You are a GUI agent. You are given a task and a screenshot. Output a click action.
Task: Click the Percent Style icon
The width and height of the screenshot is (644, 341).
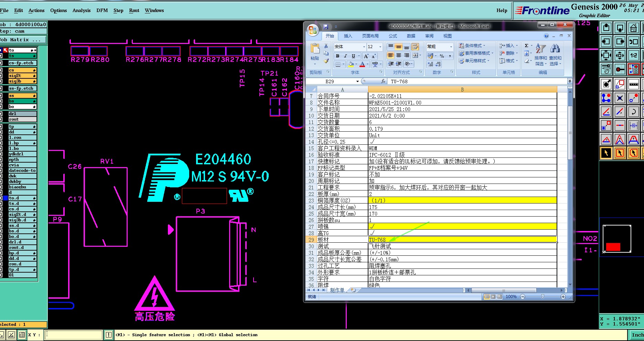(442, 56)
